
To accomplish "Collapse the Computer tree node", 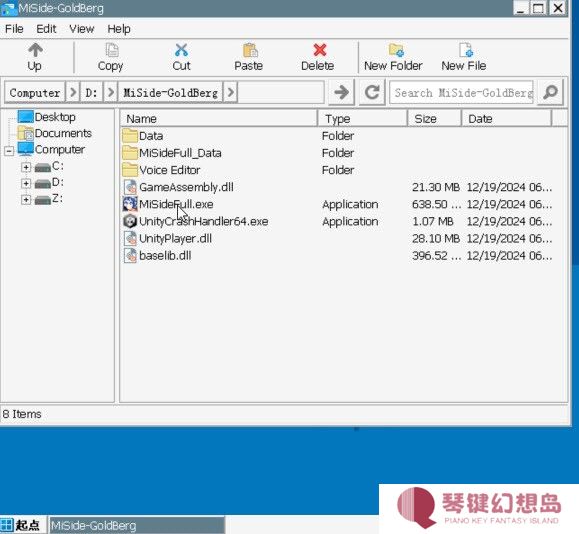I will pyautogui.click(x=9, y=151).
